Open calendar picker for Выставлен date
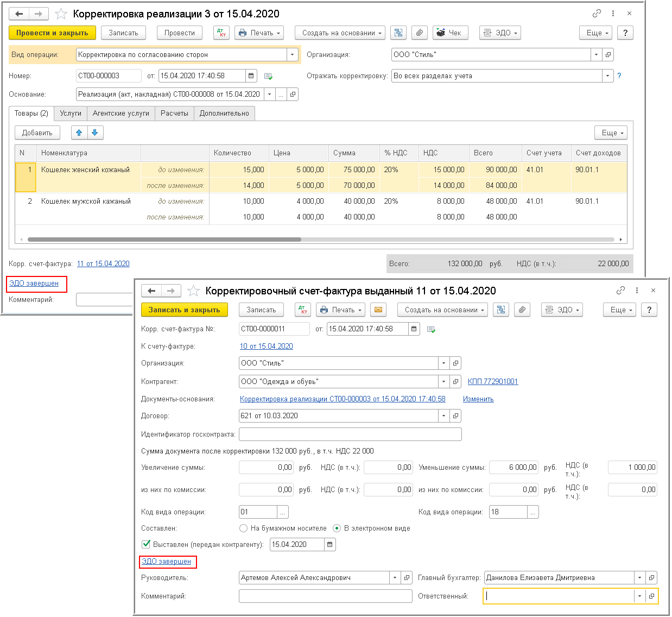Viewport: 672px width, 617px height. point(330,545)
